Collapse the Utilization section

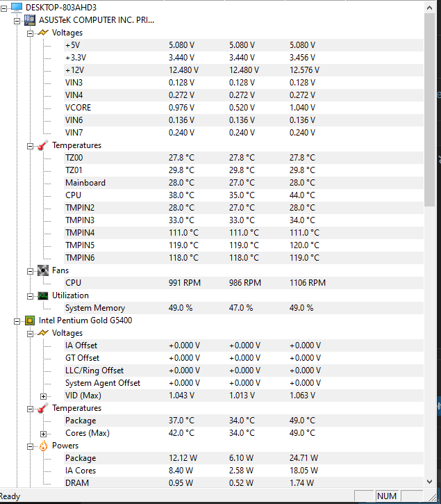(30, 296)
